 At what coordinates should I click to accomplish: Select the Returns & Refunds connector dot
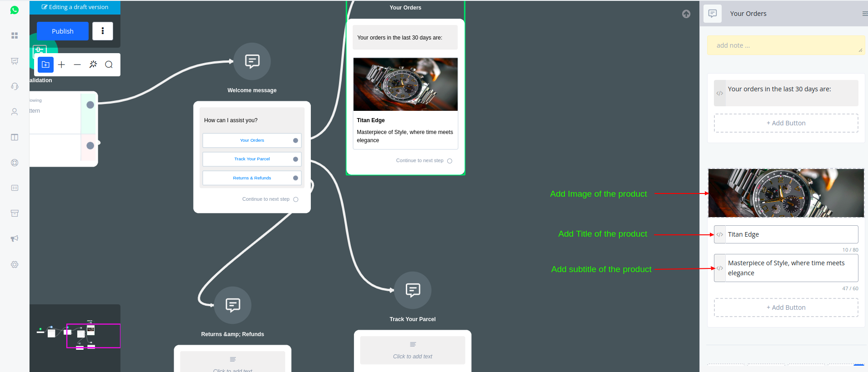(295, 178)
